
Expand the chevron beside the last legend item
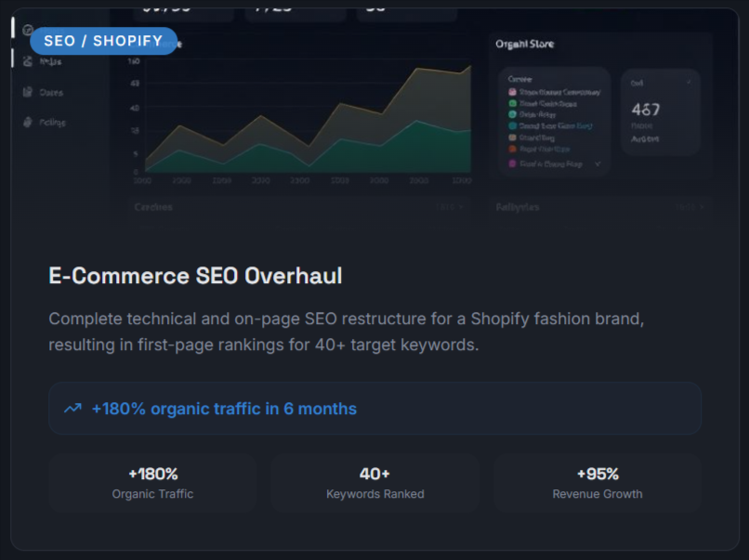598,163
